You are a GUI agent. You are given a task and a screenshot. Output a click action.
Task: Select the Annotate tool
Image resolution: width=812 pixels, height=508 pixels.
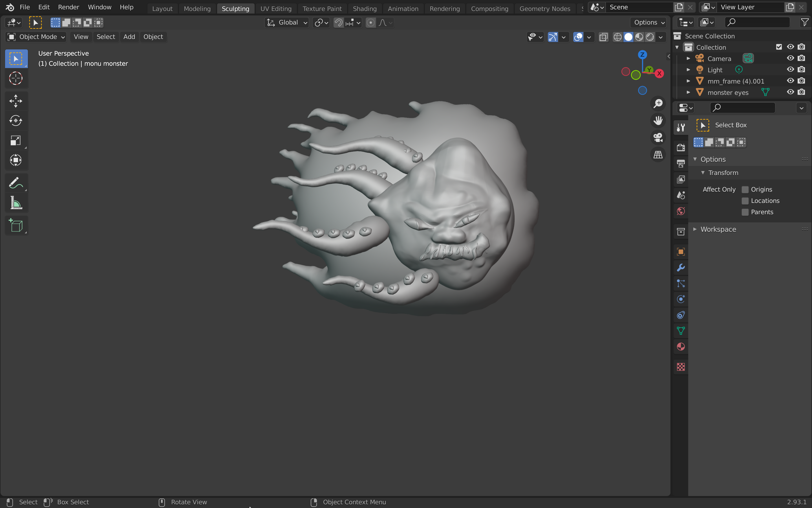[16, 183]
